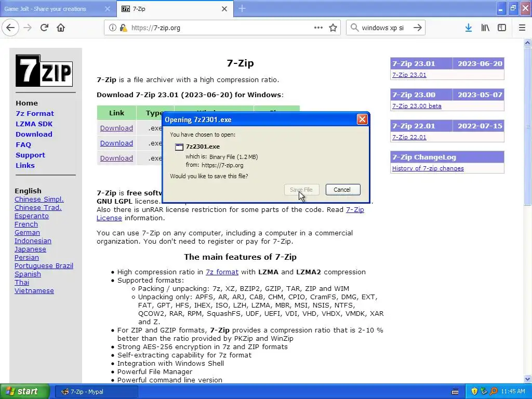Switch language to Chinese Simpl.

pos(39,199)
